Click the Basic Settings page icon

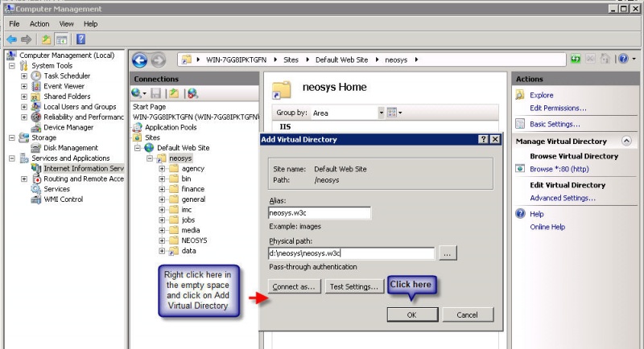pyautogui.click(x=520, y=124)
